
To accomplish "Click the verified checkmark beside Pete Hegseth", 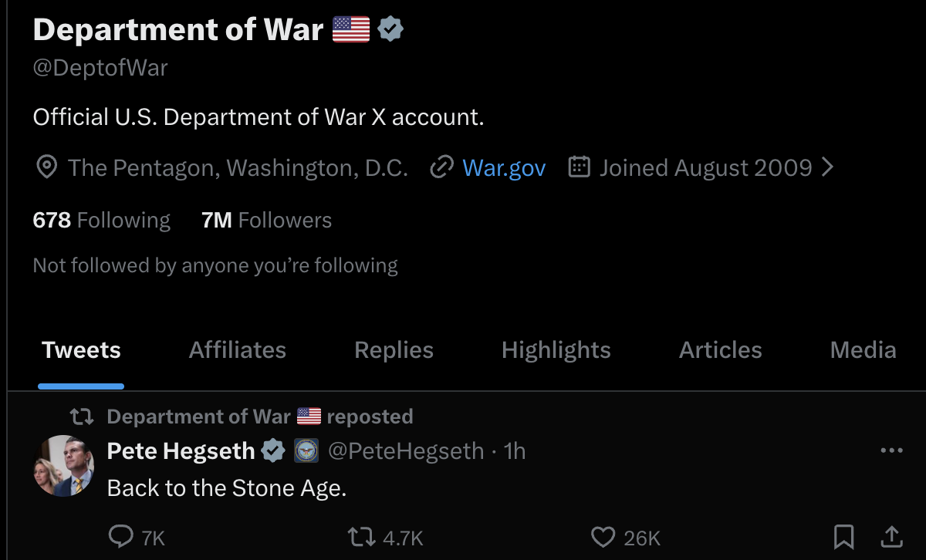I will point(273,450).
